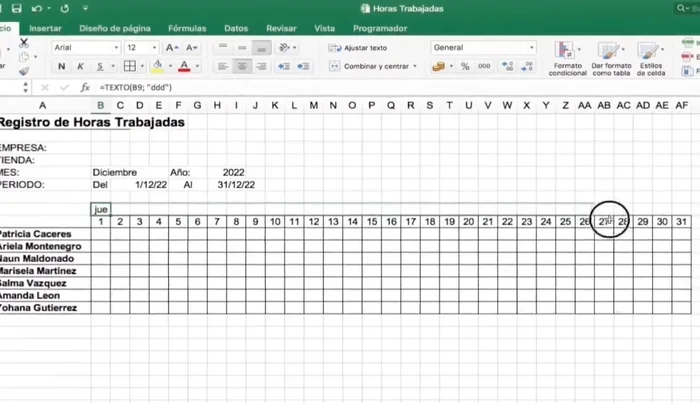This screenshot has height=403, width=700.
Task: Click the align bottom icon
Action: (x=262, y=47)
